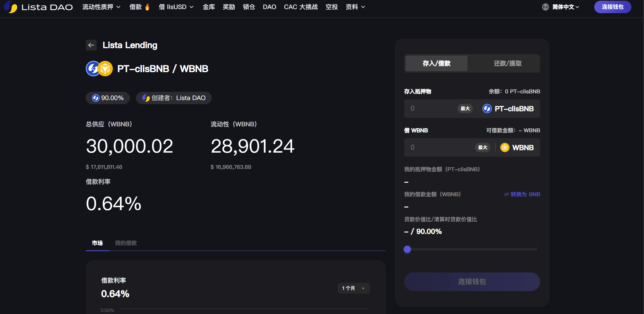The width and height of the screenshot is (644, 314).
Task: Click the swap arrows icon beside 转换为 BNB
Action: 506,194
